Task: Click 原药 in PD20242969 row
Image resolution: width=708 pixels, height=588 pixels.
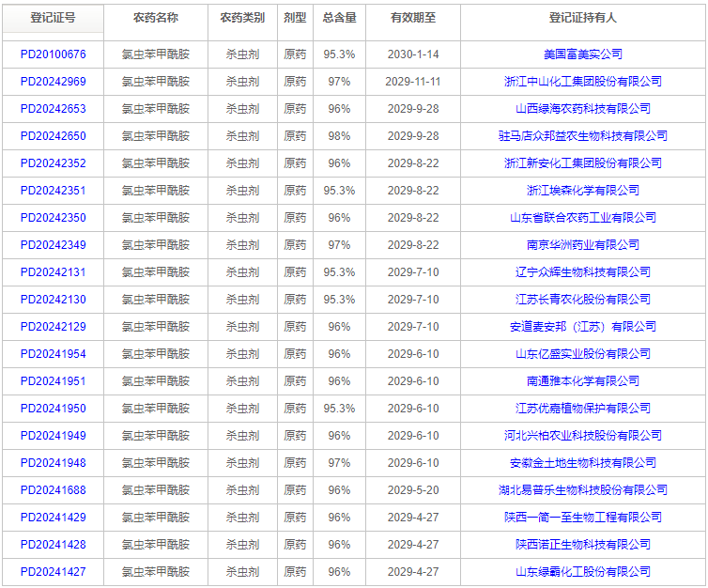Action: pos(295,82)
